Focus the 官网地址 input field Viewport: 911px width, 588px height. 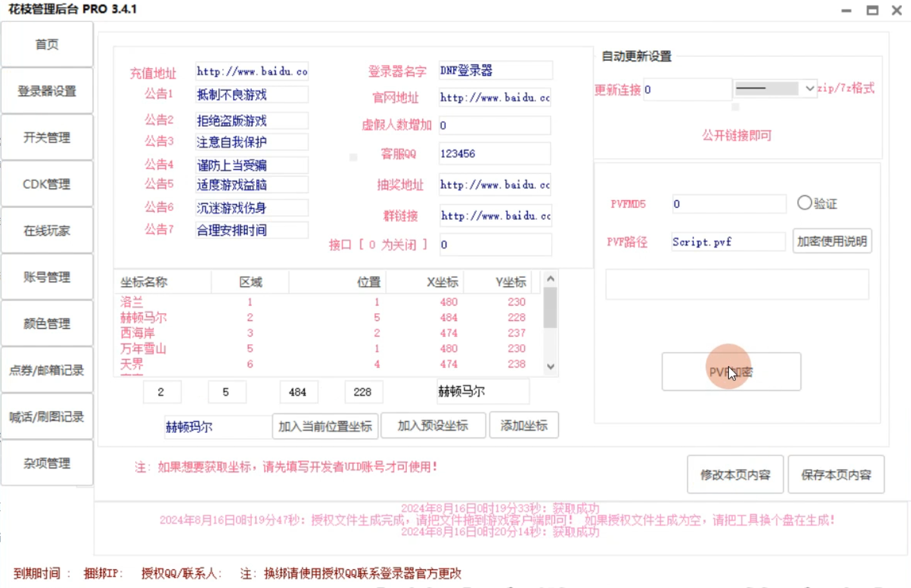pyautogui.click(x=495, y=97)
